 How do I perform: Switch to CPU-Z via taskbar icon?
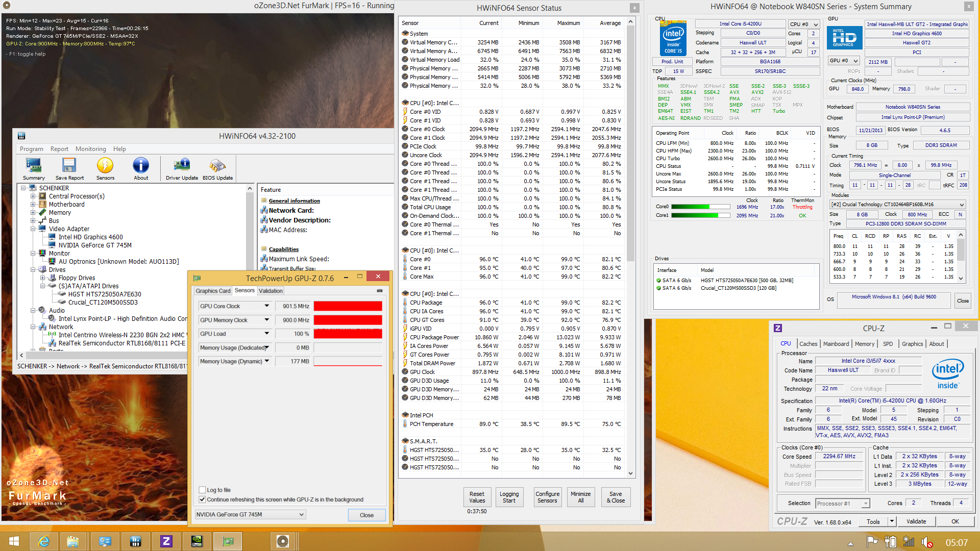166,541
